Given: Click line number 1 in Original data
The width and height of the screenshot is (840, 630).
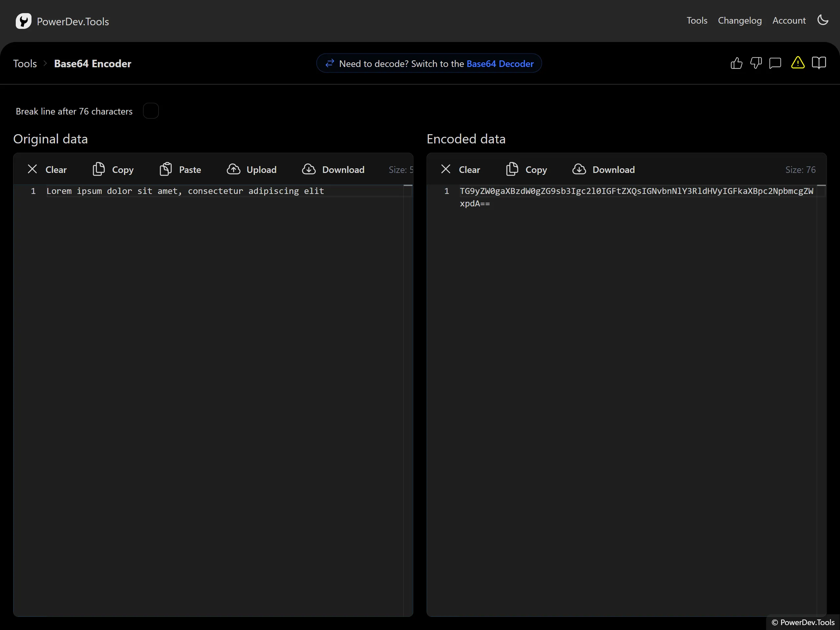Looking at the screenshot, I should pyautogui.click(x=33, y=191).
